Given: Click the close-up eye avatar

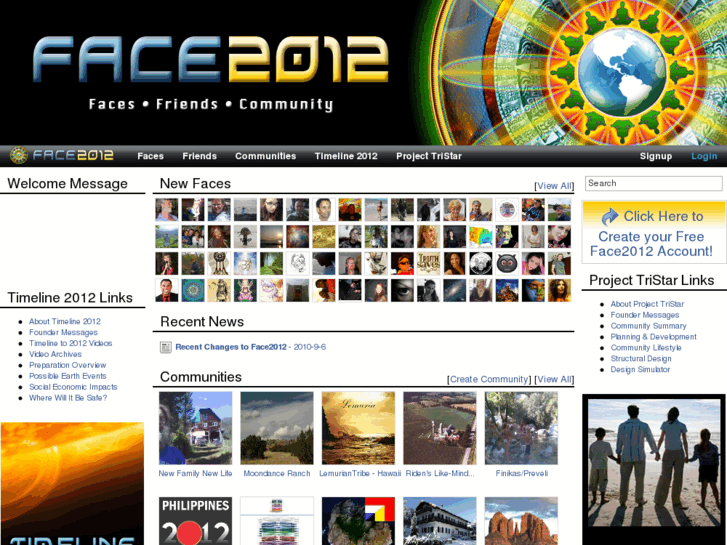Looking at the screenshot, I should (x=402, y=290).
